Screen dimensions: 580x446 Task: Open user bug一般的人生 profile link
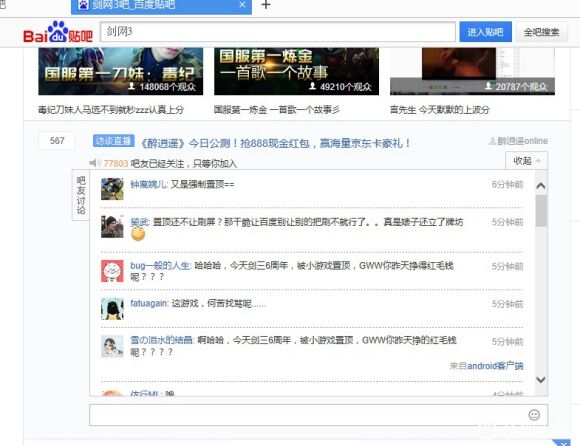click(161, 266)
